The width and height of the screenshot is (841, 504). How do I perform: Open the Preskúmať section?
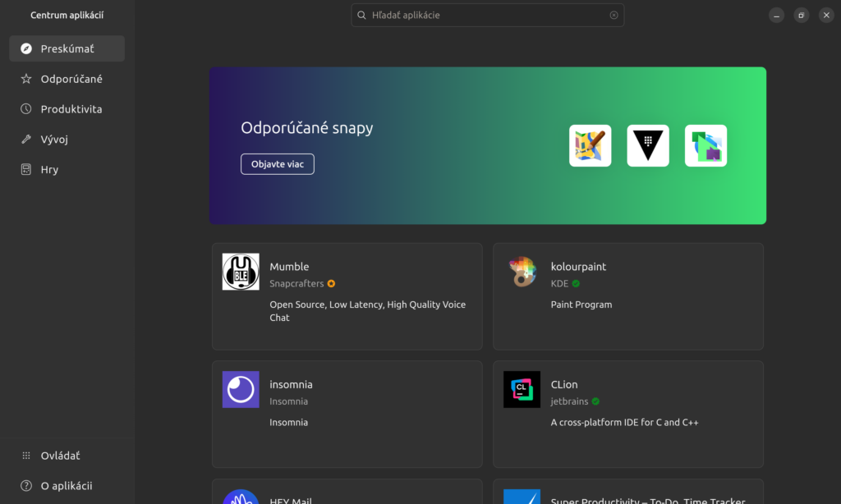coord(67,48)
